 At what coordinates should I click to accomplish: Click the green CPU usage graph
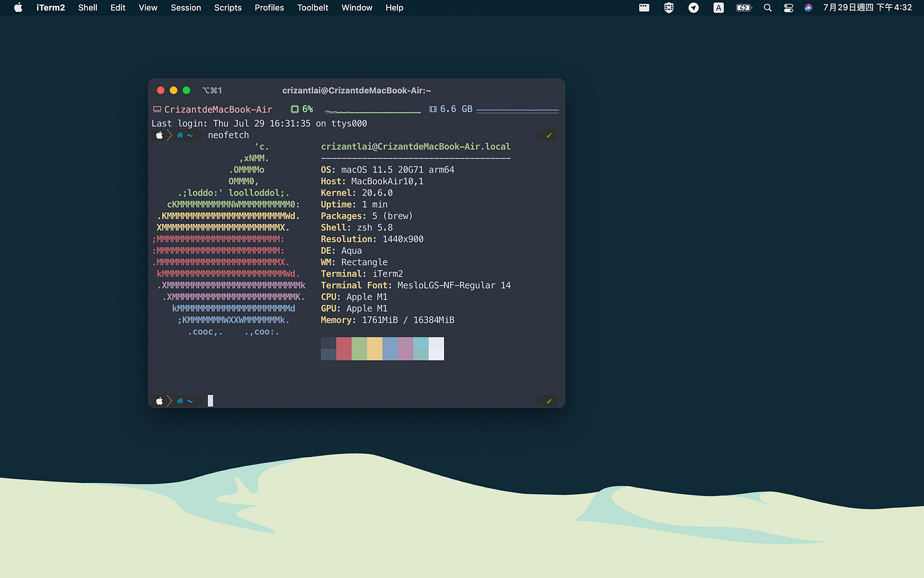coord(373,110)
